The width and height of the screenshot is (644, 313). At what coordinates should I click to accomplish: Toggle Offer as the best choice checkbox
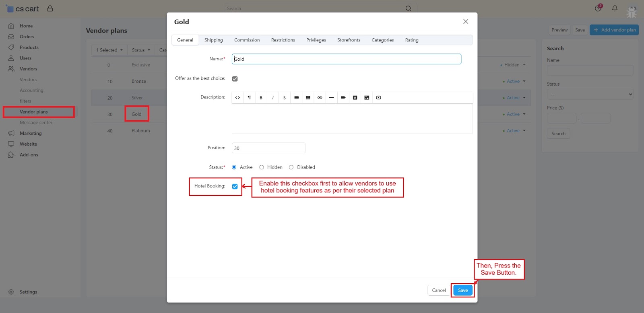click(235, 79)
